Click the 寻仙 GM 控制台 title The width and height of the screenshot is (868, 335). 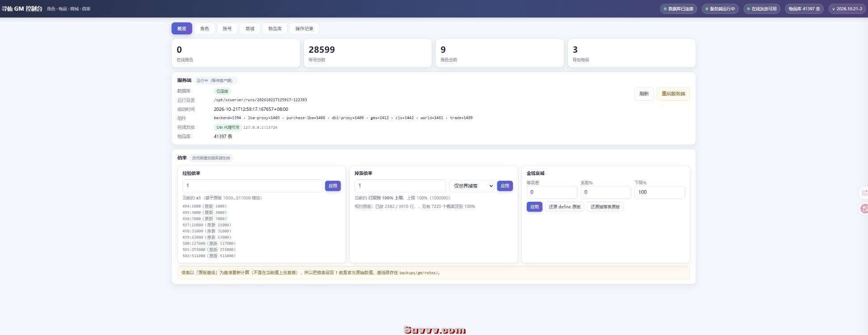[x=22, y=8]
